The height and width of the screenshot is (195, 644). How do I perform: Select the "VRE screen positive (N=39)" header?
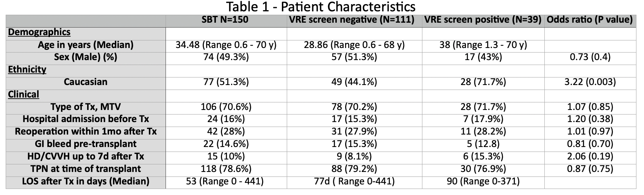pos(483,20)
